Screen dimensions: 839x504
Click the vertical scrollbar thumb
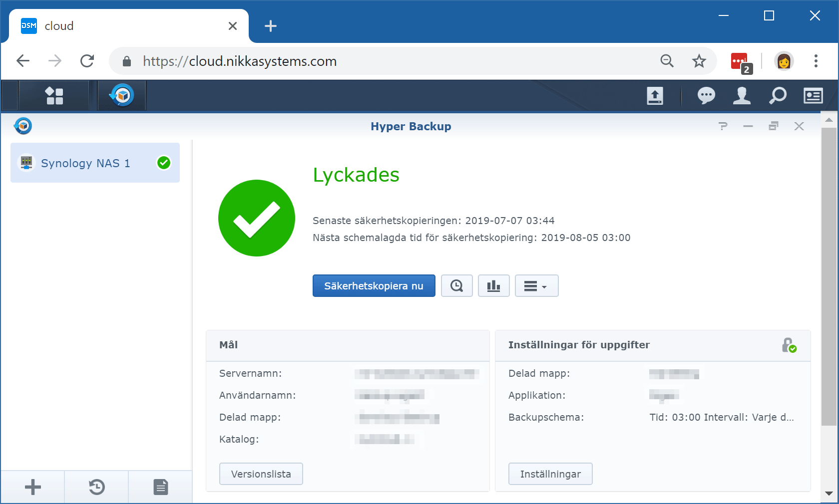(x=829, y=277)
